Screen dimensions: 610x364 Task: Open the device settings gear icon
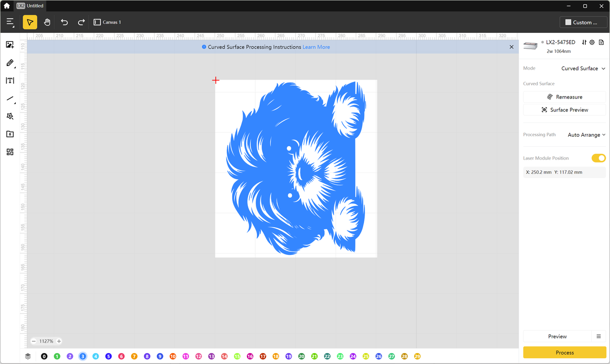click(592, 42)
